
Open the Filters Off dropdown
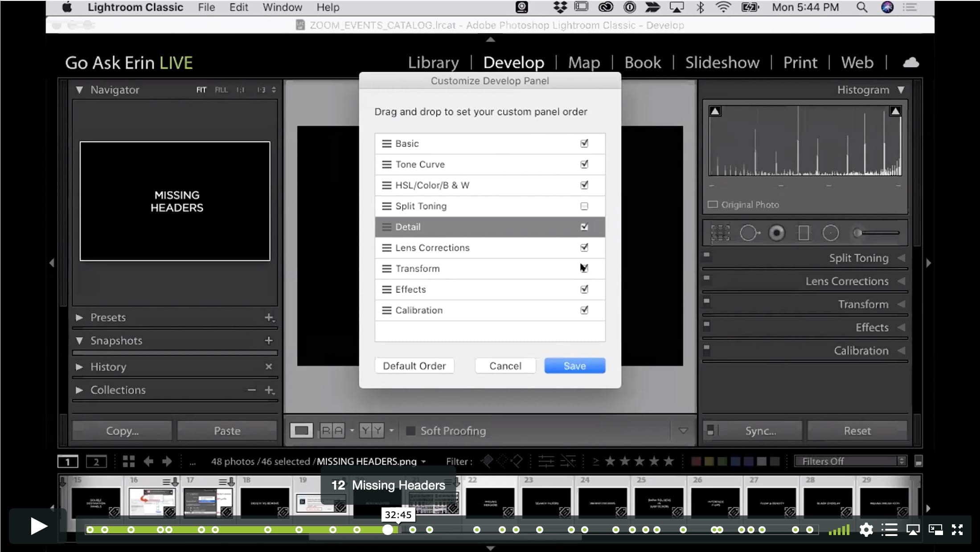(x=850, y=461)
